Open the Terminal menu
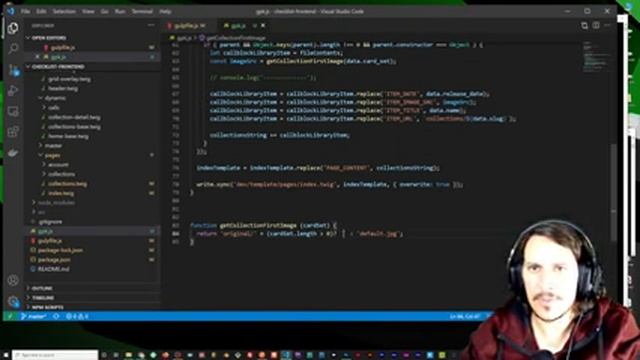Image resolution: width=640 pixels, height=360 pixels. (x=142, y=11)
